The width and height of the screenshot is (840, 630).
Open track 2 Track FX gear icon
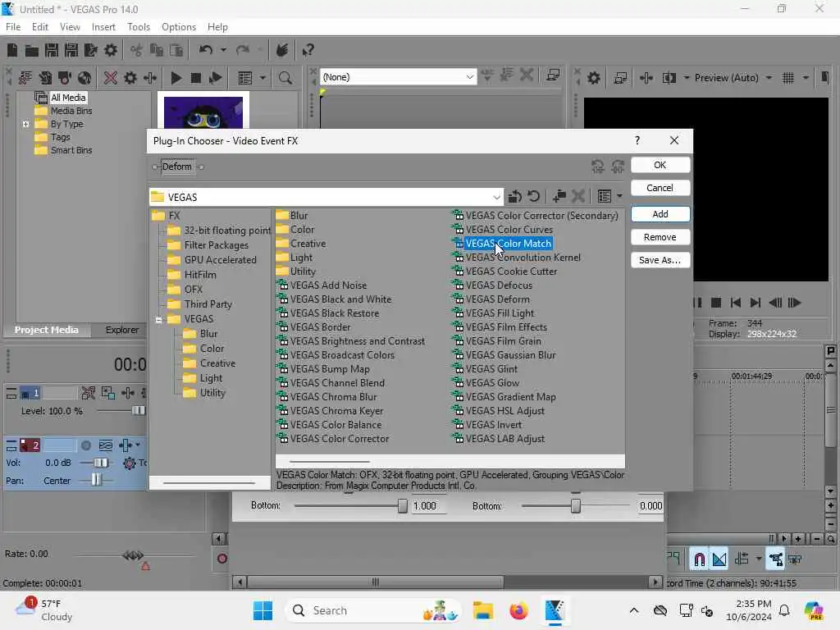(129, 463)
